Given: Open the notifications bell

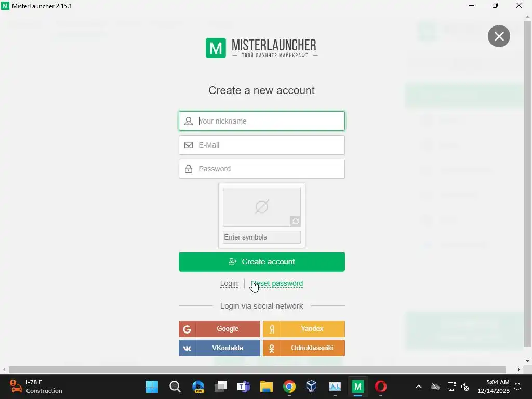Looking at the screenshot, I should (517, 387).
